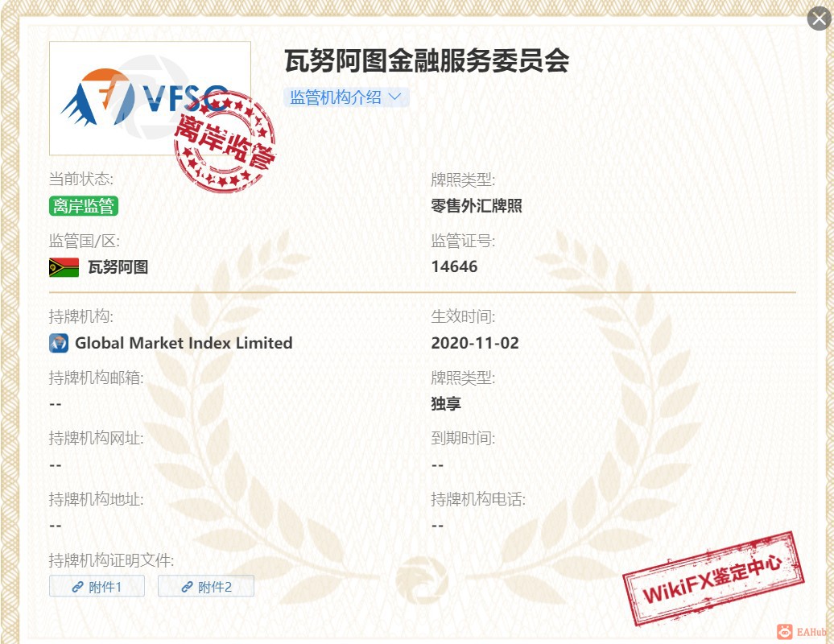The width and height of the screenshot is (834, 644).
Task: Open attachment 附件2
Action: point(206,586)
